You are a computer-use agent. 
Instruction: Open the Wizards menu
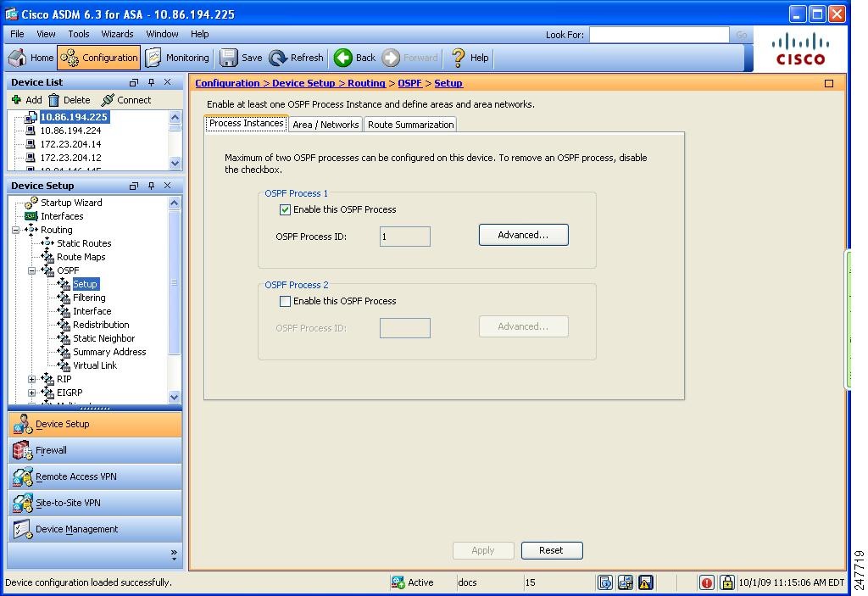tap(117, 34)
